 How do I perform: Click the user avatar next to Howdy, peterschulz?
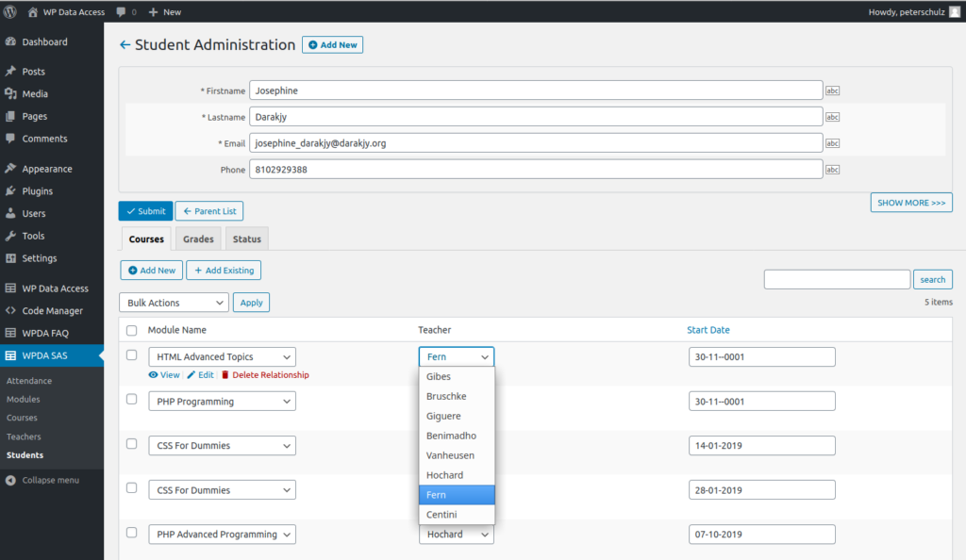coord(955,11)
